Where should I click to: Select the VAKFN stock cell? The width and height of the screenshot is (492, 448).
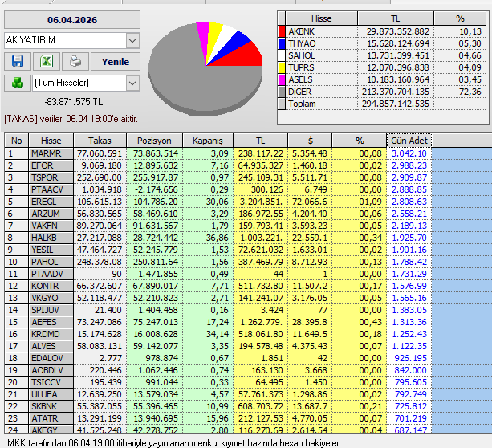[51, 226]
